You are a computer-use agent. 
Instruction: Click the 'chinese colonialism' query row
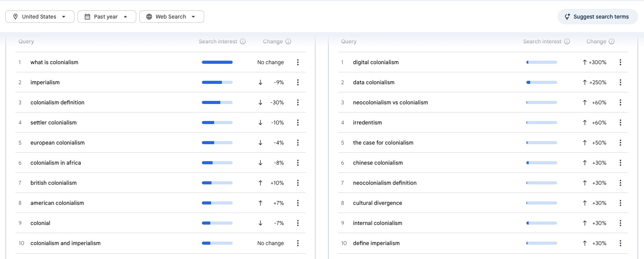(378, 163)
